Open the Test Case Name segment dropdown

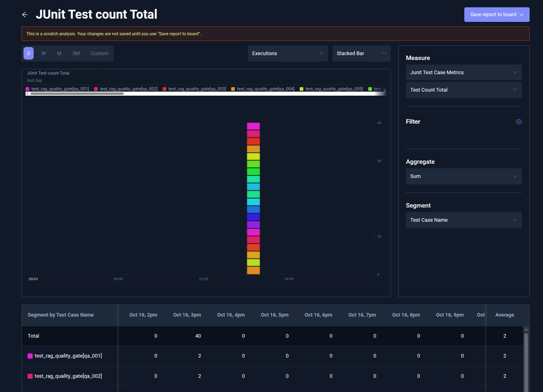[x=464, y=220]
